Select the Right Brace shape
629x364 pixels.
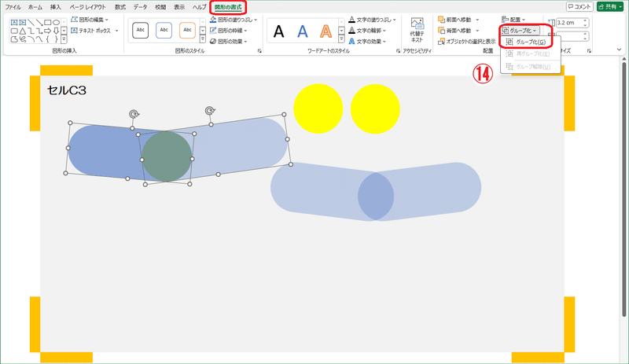click(x=56, y=39)
